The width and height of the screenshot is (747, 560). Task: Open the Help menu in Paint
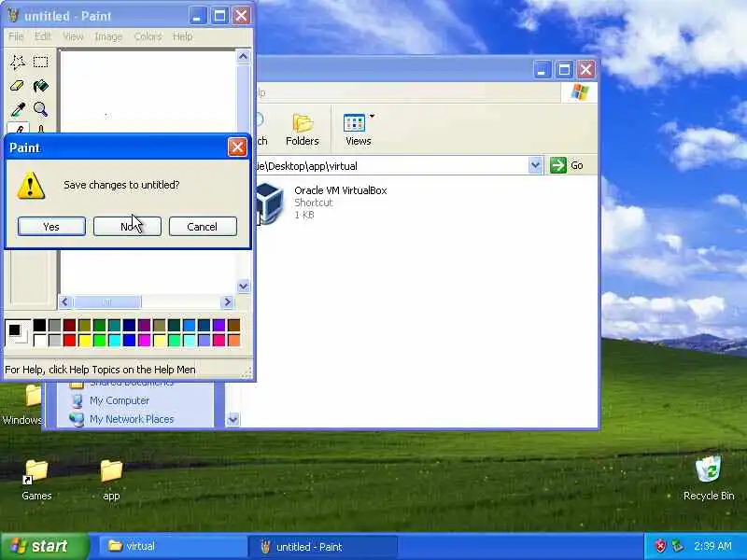(182, 36)
